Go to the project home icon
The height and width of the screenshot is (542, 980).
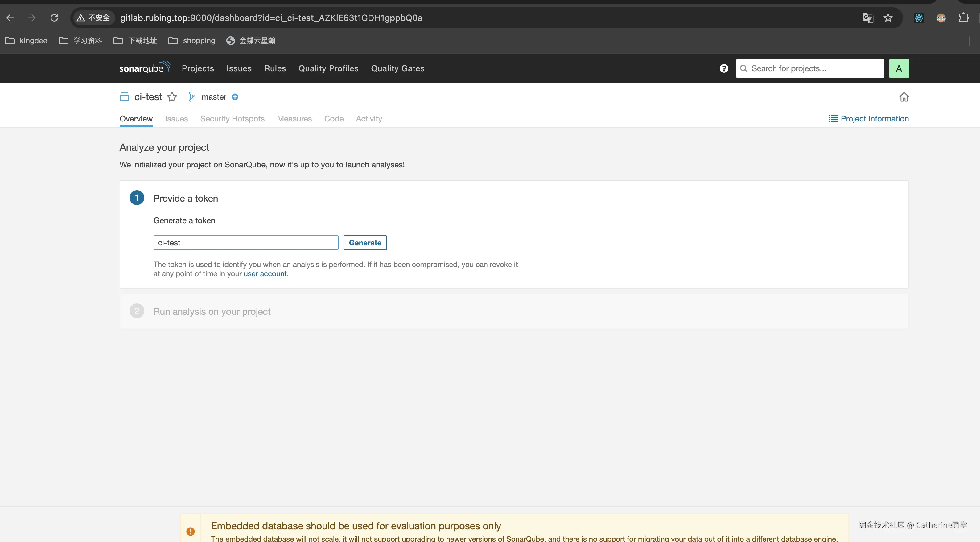[904, 97]
